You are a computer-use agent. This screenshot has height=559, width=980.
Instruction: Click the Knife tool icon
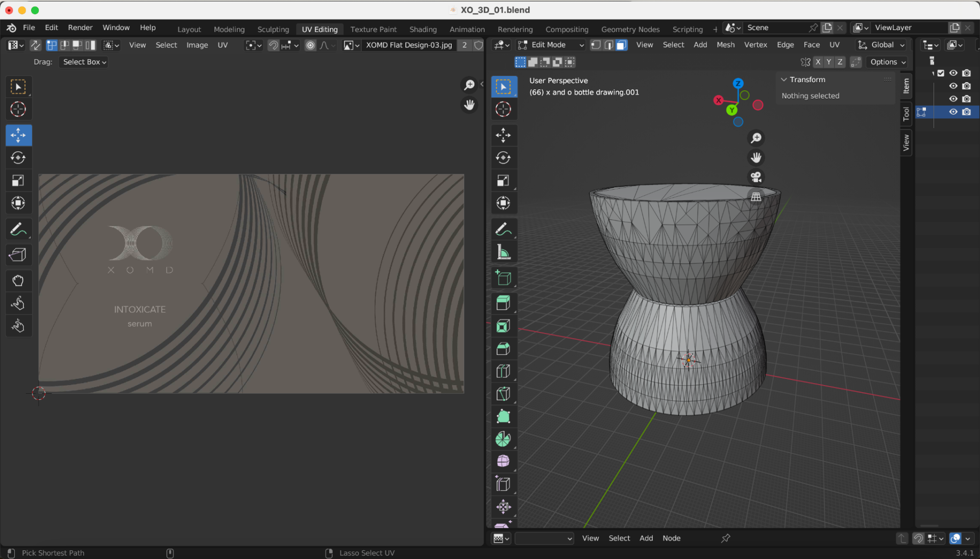pos(503,394)
